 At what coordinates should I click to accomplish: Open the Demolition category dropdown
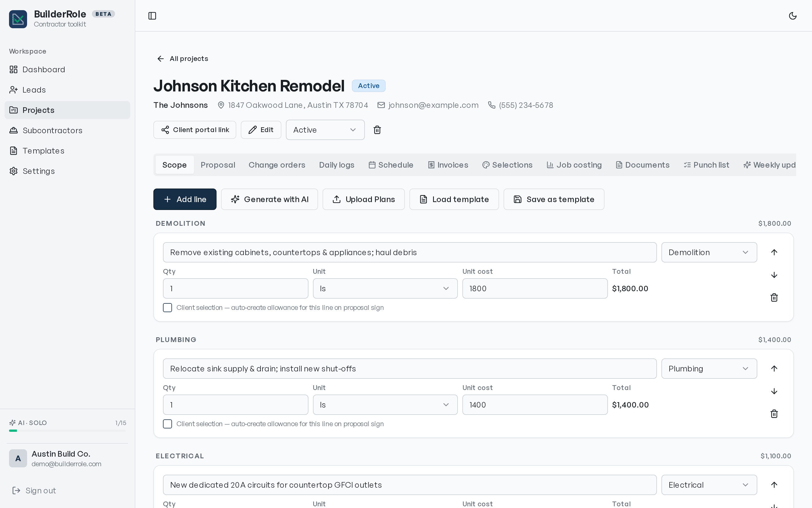tap(709, 252)
